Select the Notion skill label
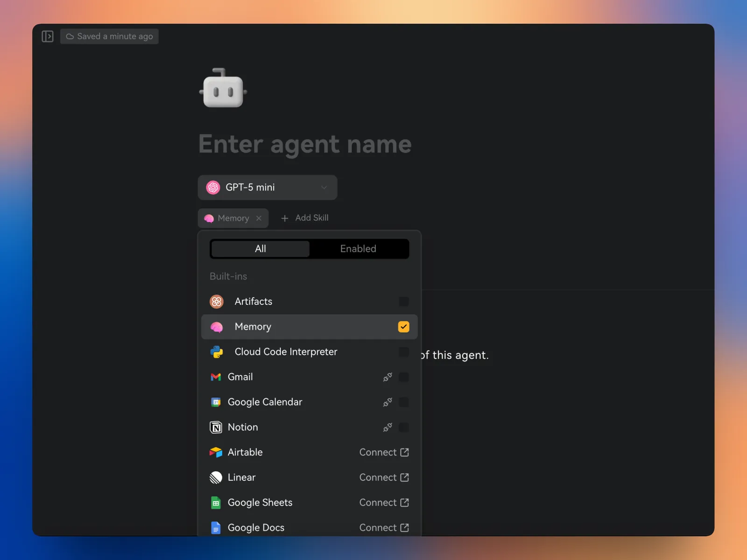This screenshot has height=560, width=747. (243, 427)
